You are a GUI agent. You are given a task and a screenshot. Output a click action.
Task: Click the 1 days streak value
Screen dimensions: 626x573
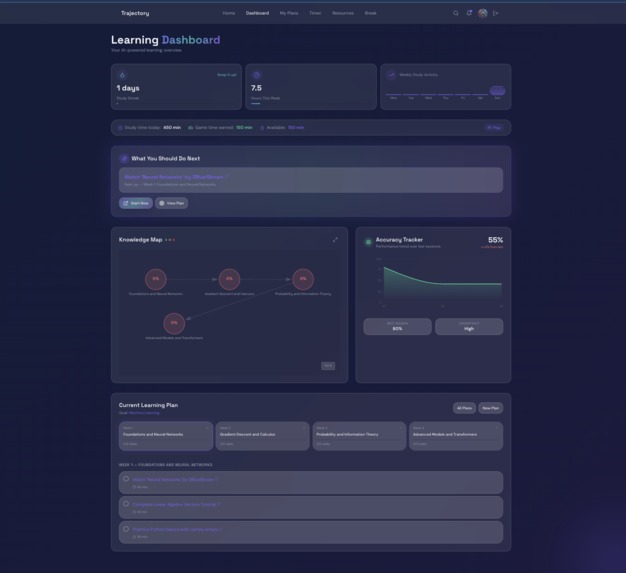(128, 88)
